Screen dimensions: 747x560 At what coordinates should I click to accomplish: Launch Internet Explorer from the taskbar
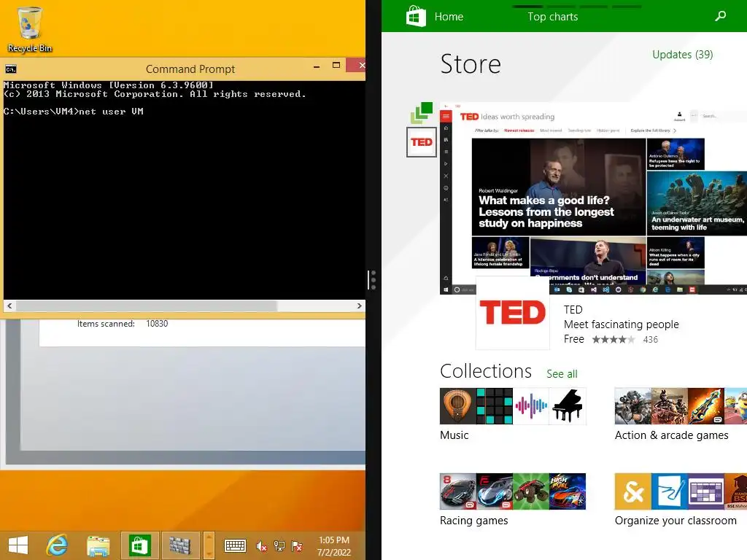(57, 545)
